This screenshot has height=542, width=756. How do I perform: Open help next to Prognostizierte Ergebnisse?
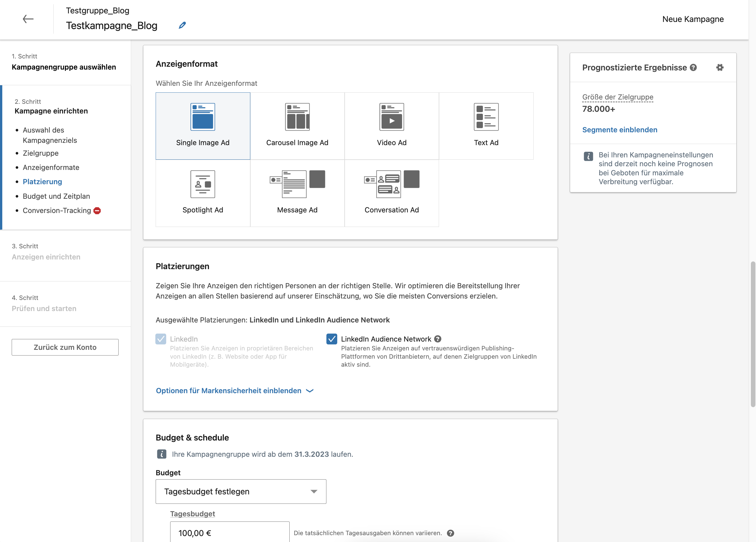tap(693, 67)
